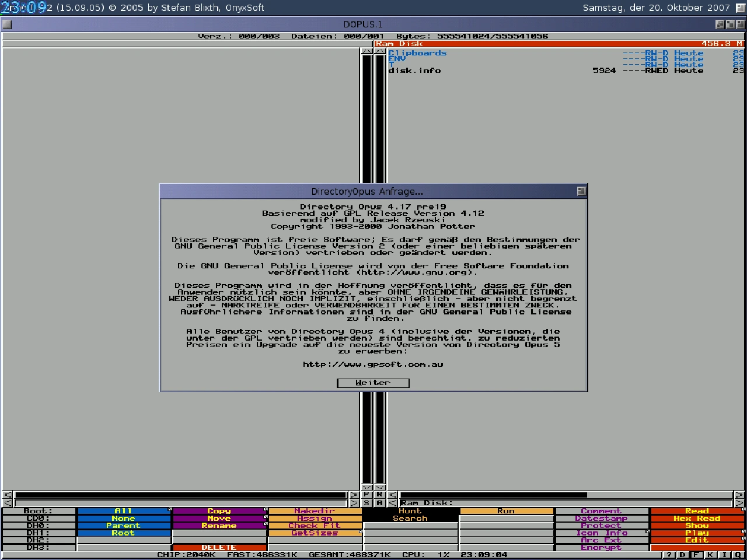
Task: Start a Search
Action: pos(410,518)
